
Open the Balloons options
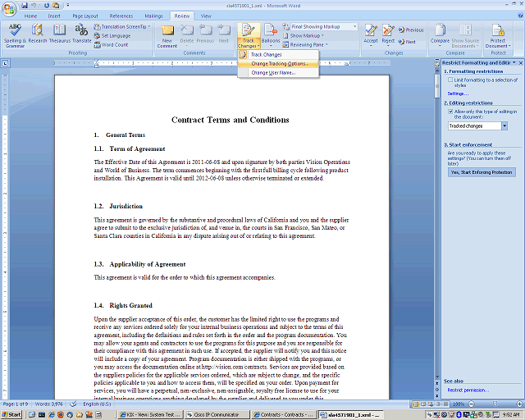coord(271,35)
